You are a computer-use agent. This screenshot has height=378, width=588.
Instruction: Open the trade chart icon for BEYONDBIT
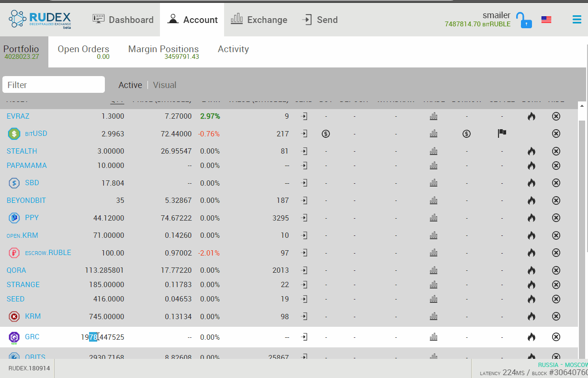(434, 200)
